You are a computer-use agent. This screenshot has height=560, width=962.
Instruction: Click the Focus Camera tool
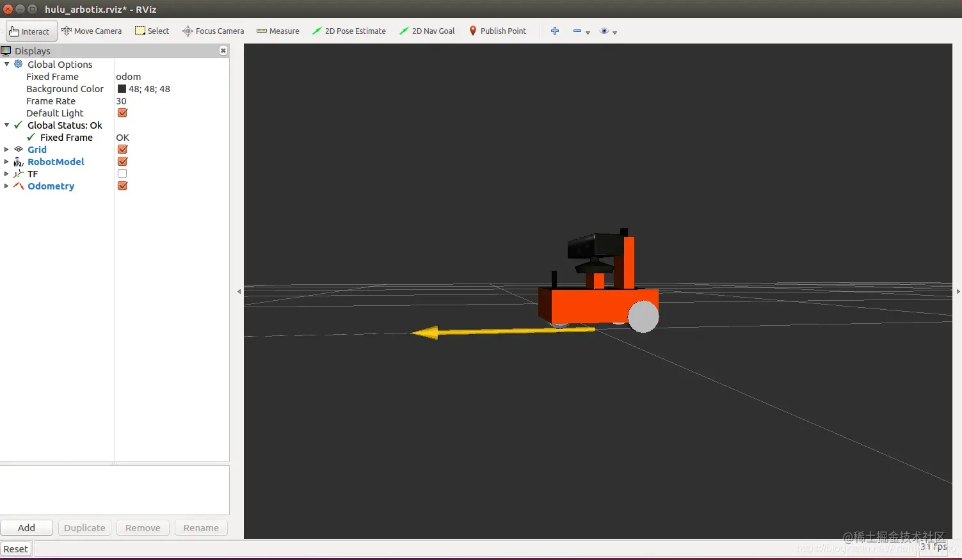[x=213, y=31]
